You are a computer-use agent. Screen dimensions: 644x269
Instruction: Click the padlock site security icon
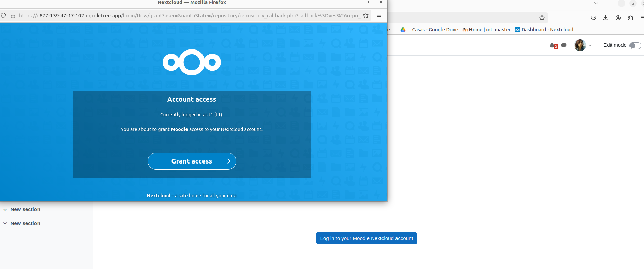coord(13,15)
